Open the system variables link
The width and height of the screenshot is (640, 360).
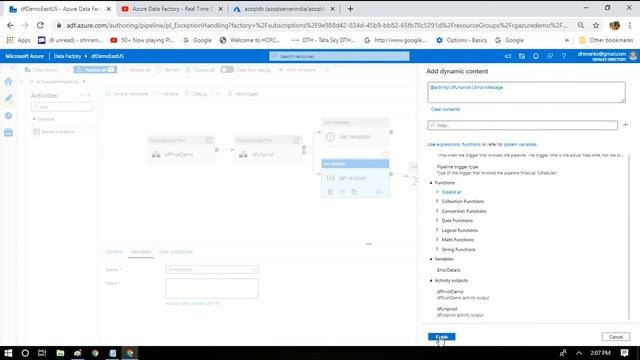tap(520, 144)
